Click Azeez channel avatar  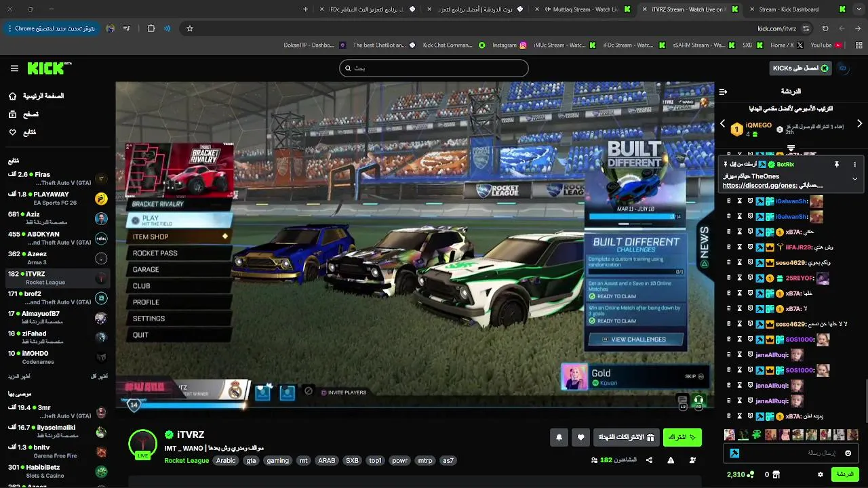pos(101,258)
